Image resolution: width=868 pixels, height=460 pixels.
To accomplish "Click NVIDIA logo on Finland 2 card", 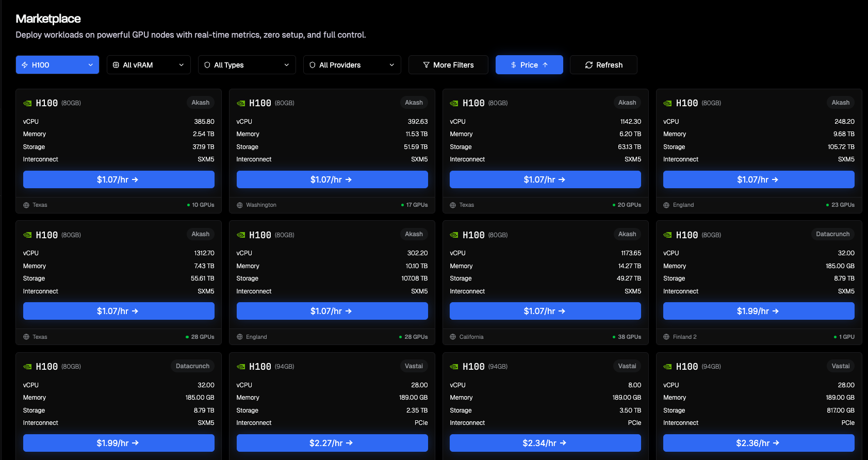I will (x=667, y=235).
